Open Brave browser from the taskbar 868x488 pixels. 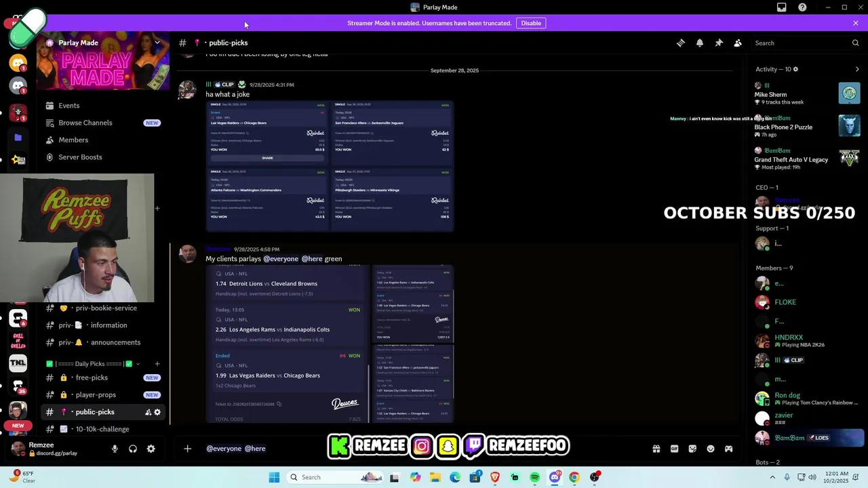click(x=495, y=477)
